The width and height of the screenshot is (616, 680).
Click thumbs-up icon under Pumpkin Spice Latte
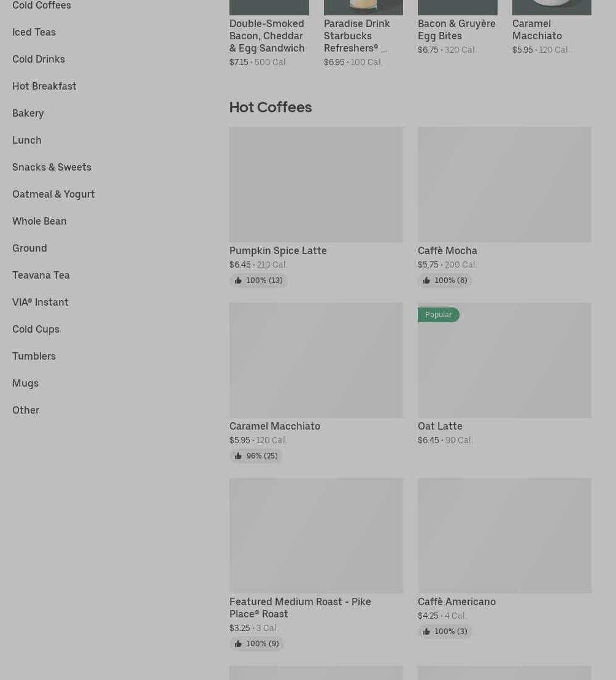[x=238, y=280]
